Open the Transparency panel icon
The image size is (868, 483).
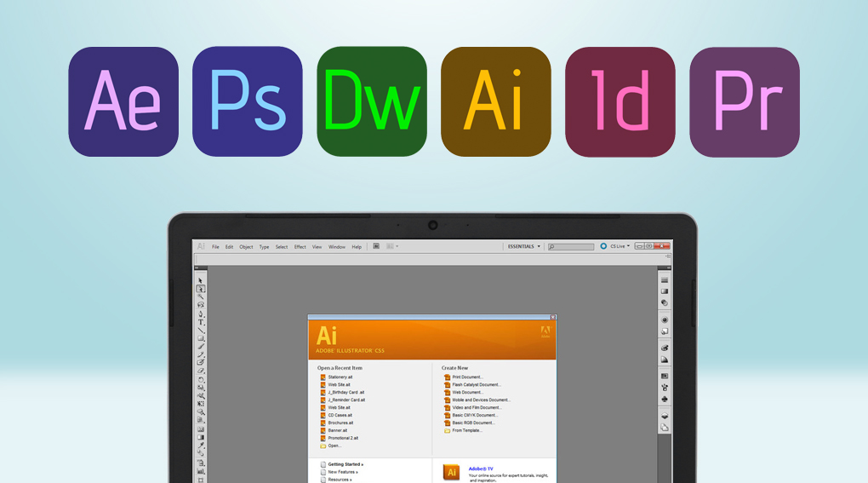click(665, 303)
